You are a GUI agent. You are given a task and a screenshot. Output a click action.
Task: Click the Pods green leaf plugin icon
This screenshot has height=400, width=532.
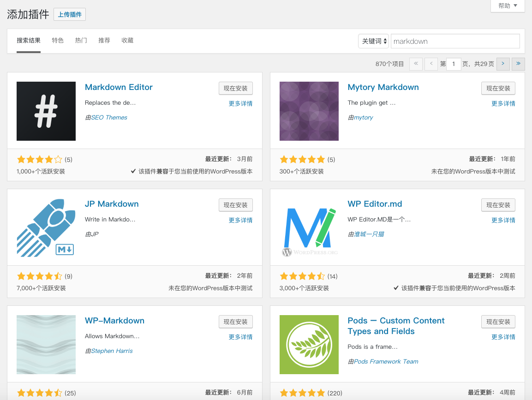coord(309,345)
